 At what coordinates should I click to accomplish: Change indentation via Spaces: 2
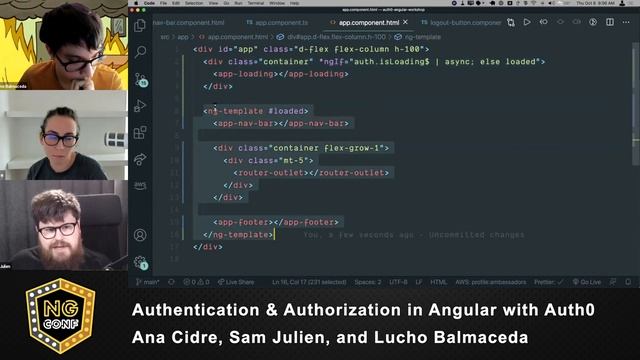[368, 282]
